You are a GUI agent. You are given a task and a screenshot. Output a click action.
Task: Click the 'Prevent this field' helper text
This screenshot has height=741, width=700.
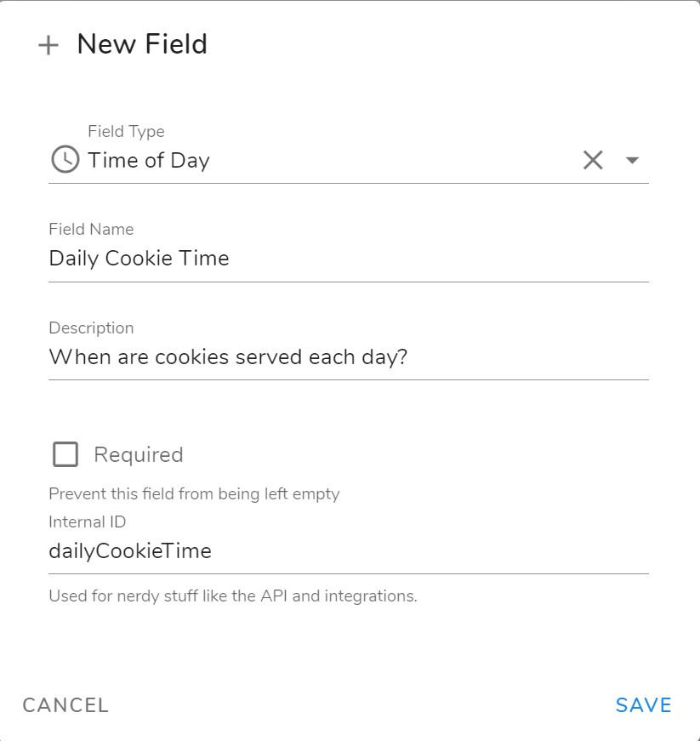[194, 493]
